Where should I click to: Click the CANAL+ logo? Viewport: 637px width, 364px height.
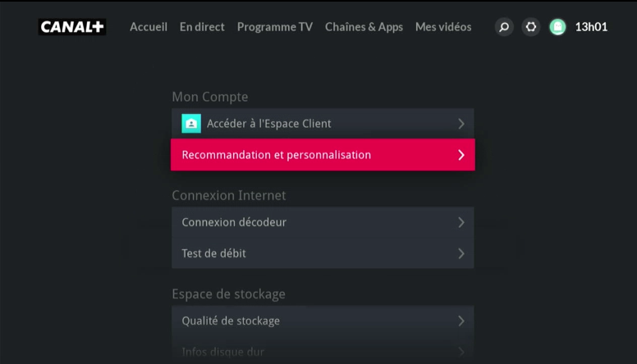click(72, 27)
